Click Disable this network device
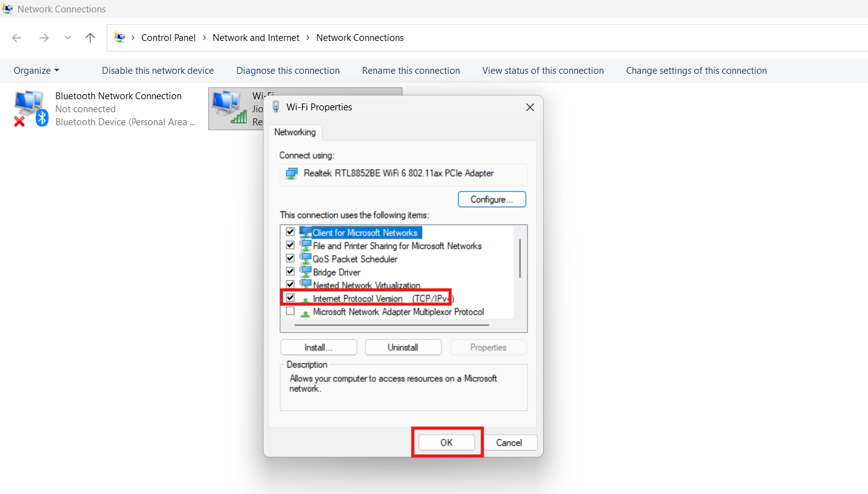 tap(158, 71)
